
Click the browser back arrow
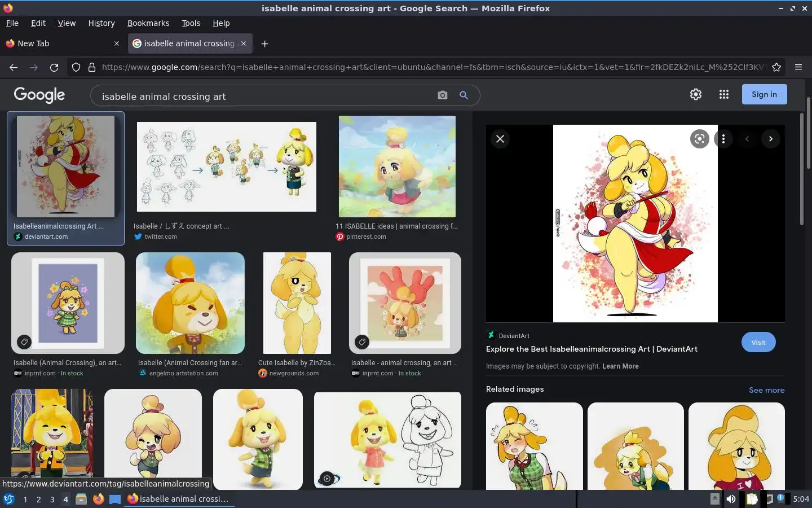coord(14,67)
